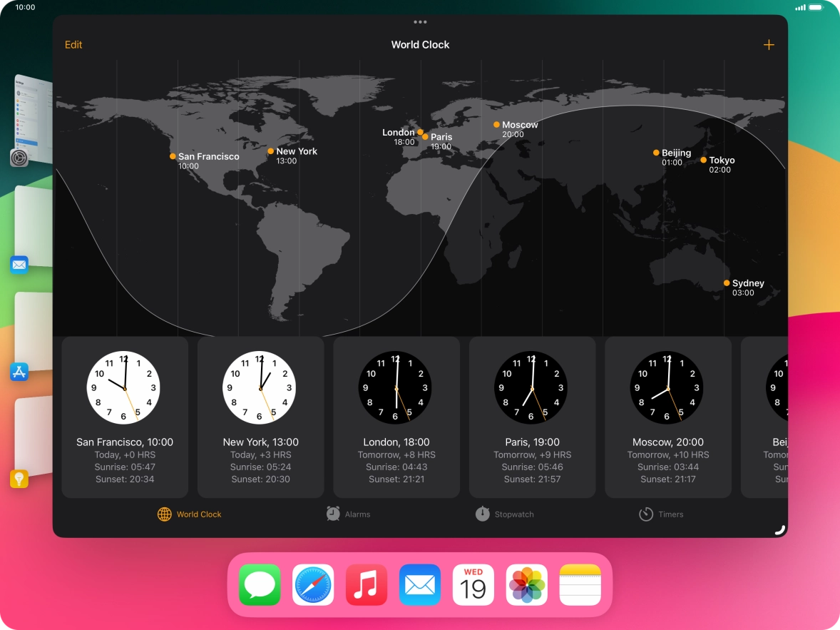This screenshot has width=840, height=630.
Task: Switch to the World Clock tab
Action: [189, 514]
